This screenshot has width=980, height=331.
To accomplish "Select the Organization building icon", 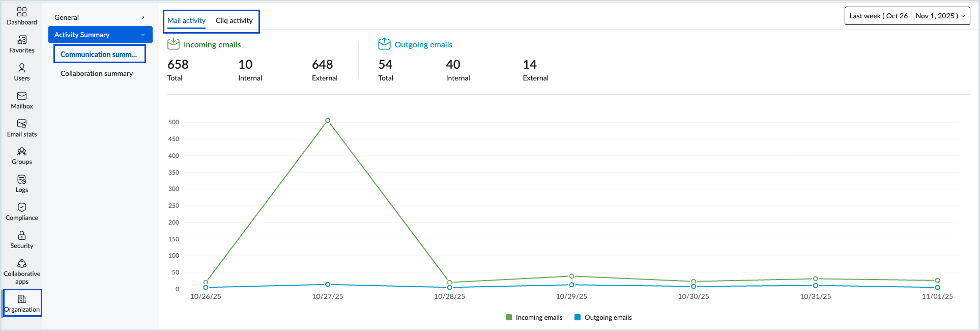I will tap(22, 299).
